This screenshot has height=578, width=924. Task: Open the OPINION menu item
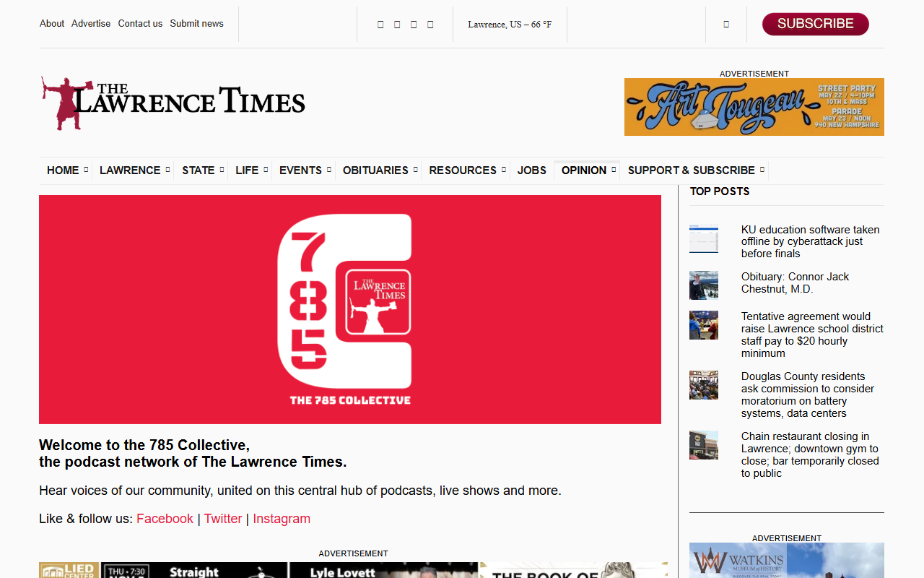pos(584,171)
